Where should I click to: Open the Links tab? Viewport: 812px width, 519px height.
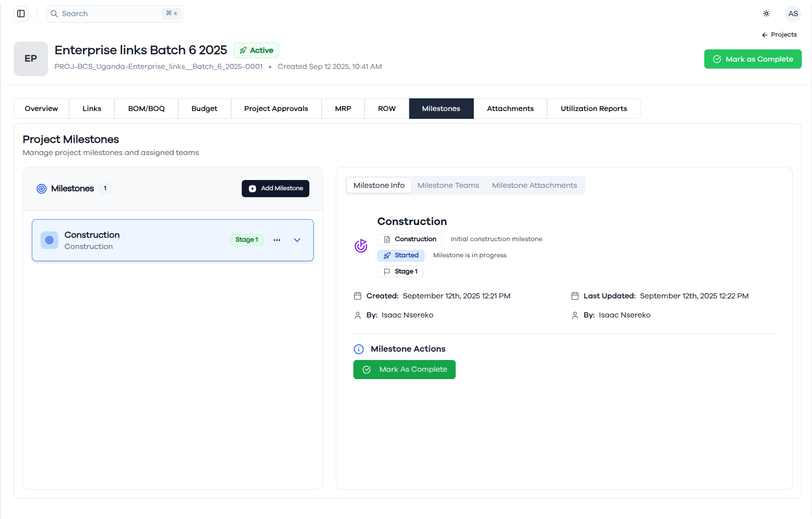[x=92, y=109]
